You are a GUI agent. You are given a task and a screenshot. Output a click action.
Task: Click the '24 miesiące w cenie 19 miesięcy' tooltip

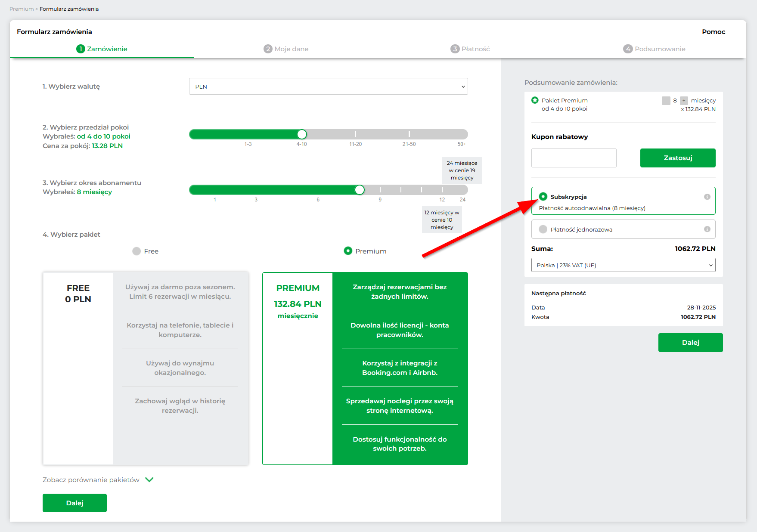coord(462,170)
